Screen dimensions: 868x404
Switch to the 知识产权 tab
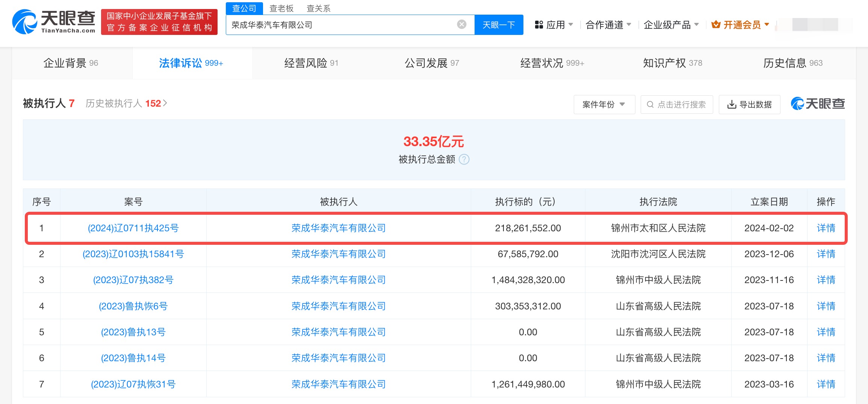point(672,63)
